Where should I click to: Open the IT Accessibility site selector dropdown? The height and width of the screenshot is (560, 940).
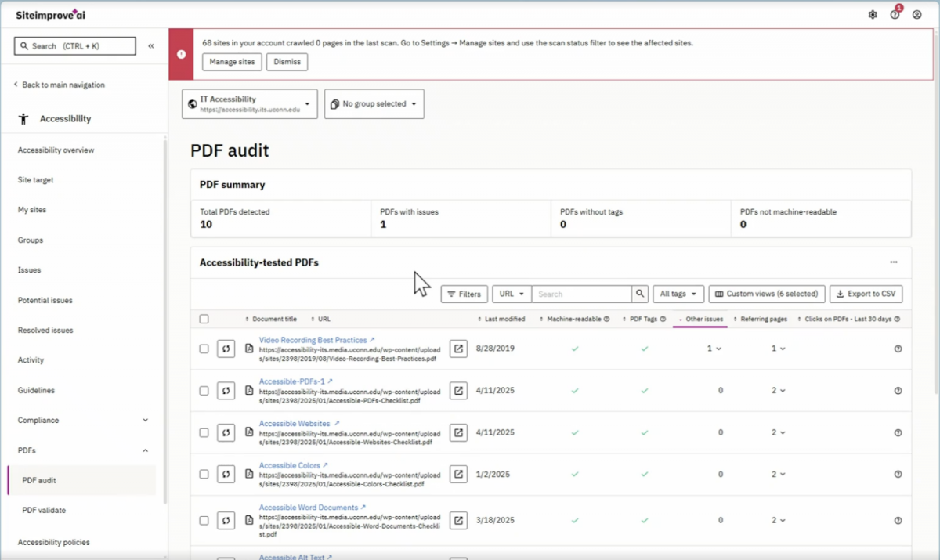click(x=250, y=104)
